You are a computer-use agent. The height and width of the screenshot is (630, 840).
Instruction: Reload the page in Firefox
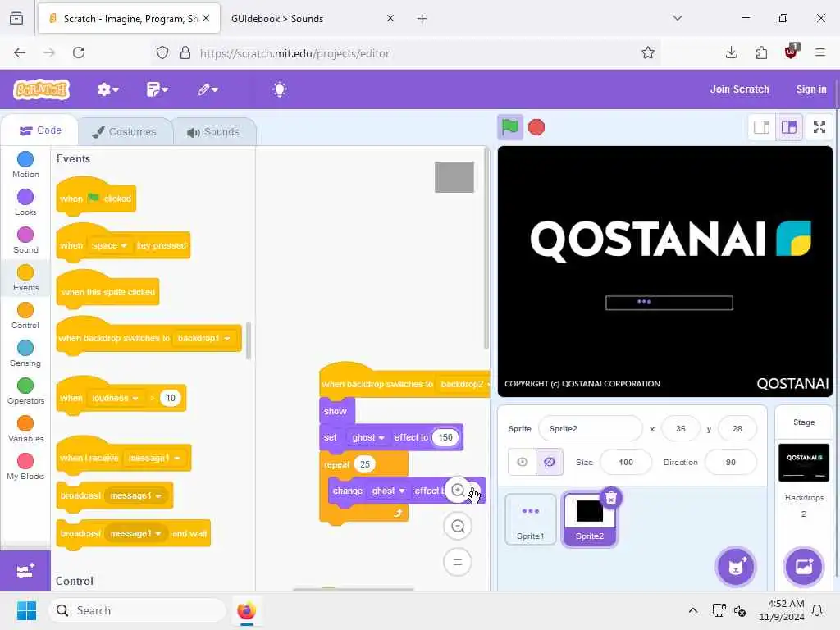[x=79, y=52]
